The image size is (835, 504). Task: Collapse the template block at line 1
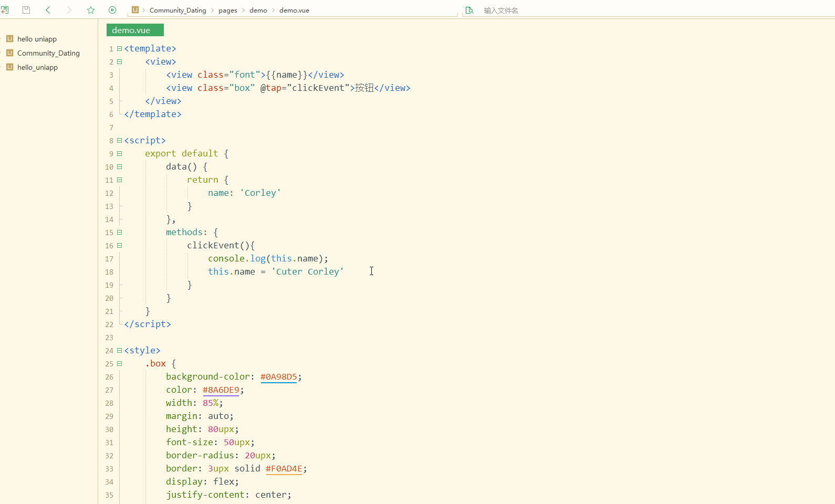click(119, 48)
